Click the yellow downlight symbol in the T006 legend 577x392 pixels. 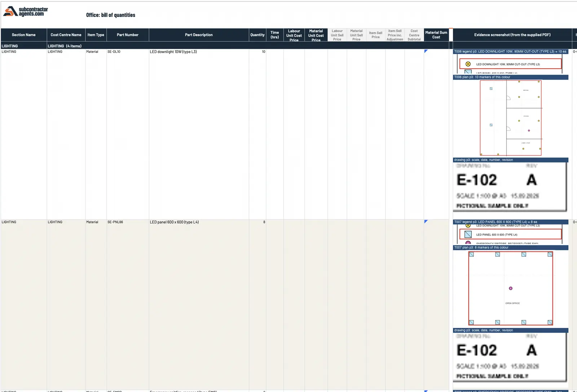pyautogui.click(x=468, y=64)
